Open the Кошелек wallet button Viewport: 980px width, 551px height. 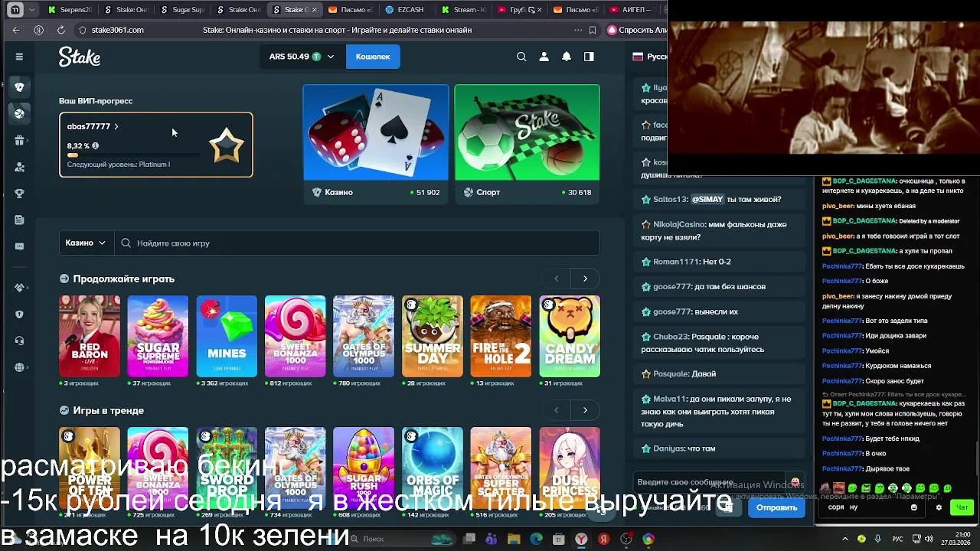373,57
